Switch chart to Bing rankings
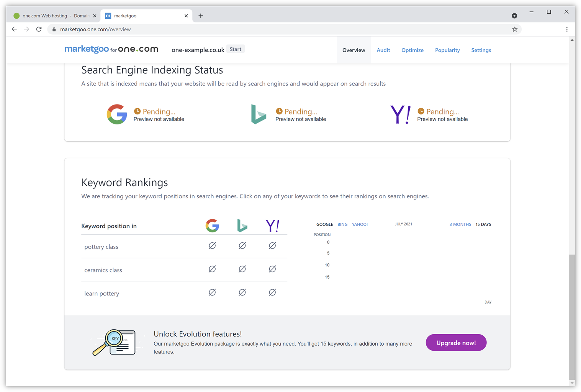 [x=342, y=224]
